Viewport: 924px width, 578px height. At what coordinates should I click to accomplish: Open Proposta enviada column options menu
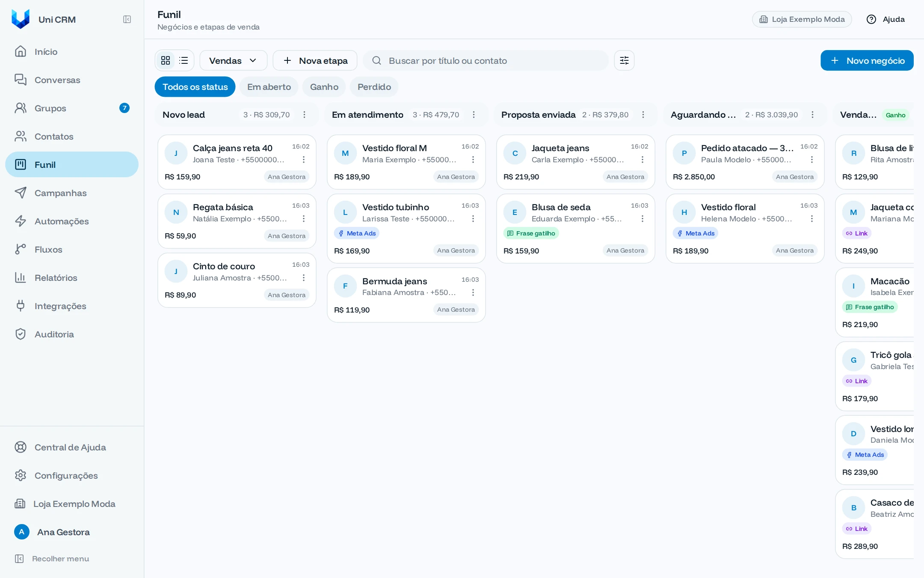tap(643, 115)
